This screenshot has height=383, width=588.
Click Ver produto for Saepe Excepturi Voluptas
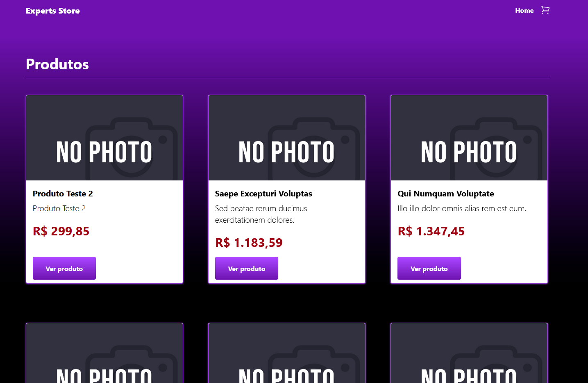247,269
